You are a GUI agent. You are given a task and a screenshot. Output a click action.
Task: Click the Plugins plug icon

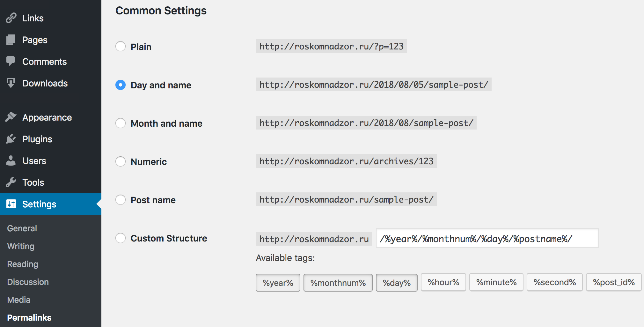point(11,139)
